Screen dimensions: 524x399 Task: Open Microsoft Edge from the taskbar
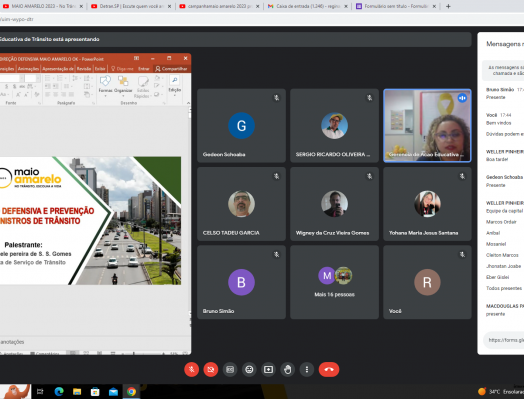59,391
